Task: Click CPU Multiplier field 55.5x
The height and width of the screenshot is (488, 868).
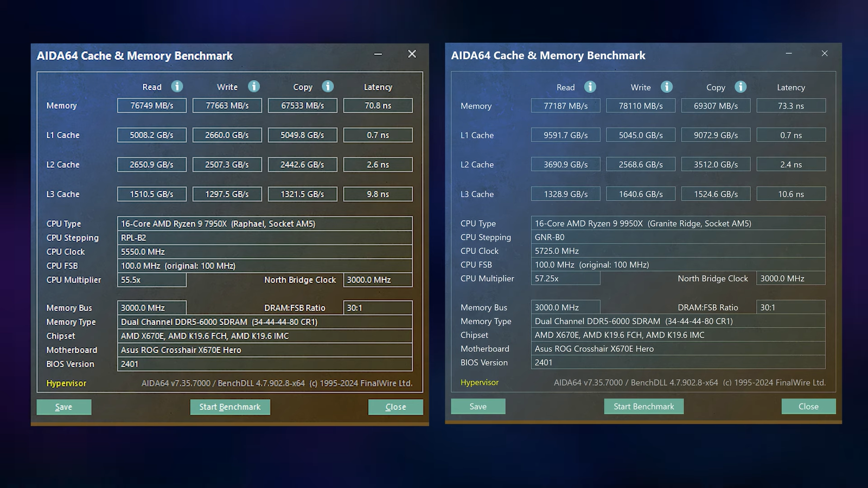Action: click(152, 280)
